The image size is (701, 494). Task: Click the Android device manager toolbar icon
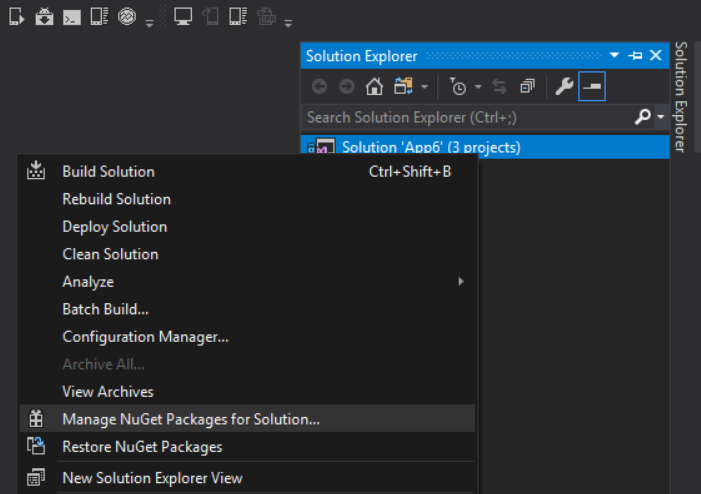[44, 17]
